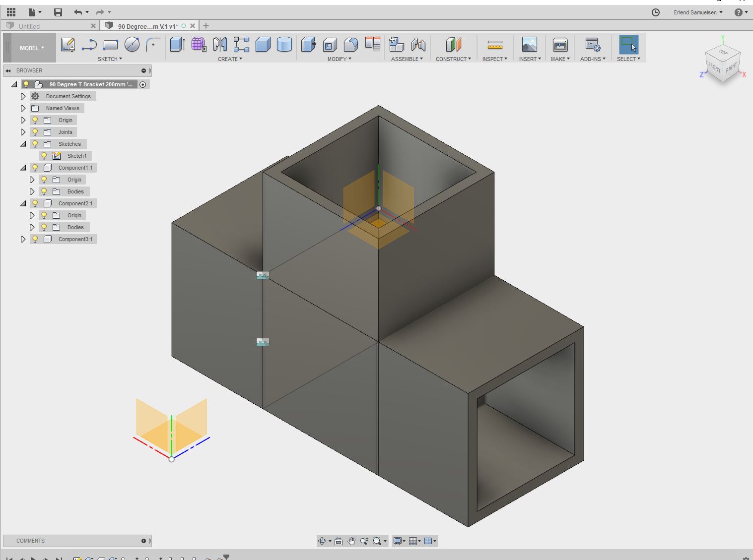Open the data panel grid icon

(11, 11)
